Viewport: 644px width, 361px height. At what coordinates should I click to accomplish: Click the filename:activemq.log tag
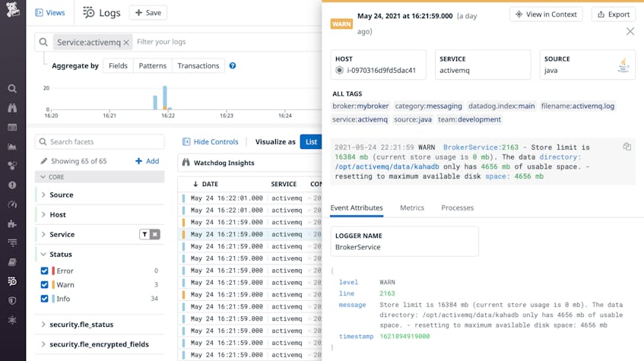pyautogui.click(x=578, y=106)
